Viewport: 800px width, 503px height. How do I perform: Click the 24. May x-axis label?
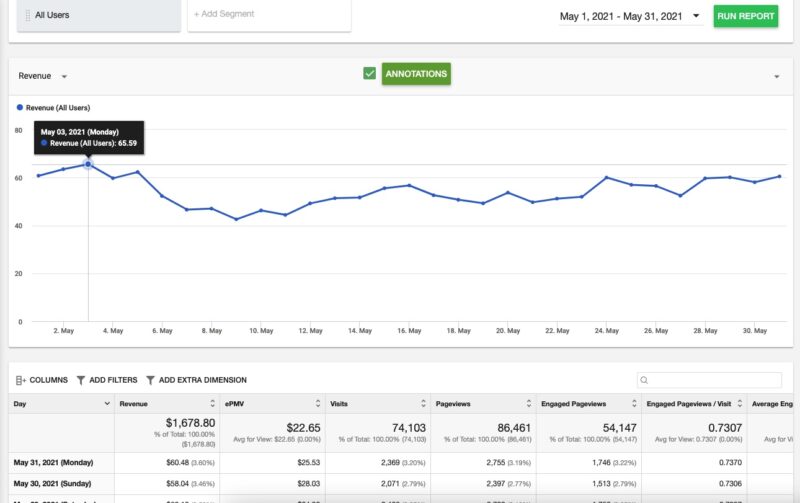tap(607, 331)
